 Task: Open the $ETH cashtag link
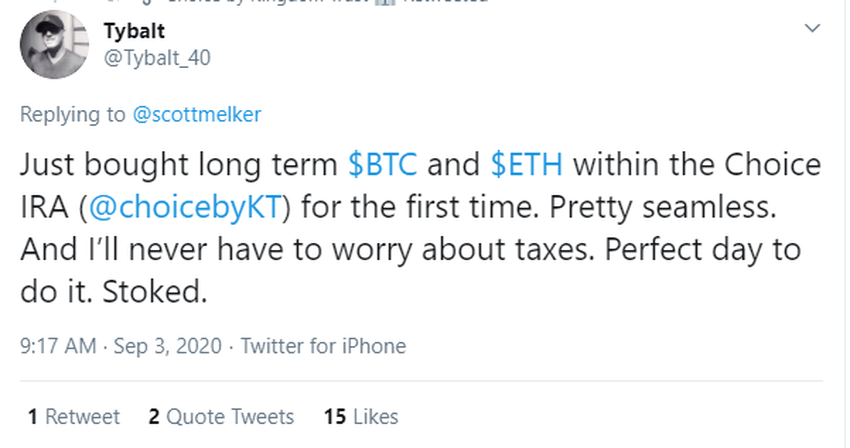[x=527, y=164]
